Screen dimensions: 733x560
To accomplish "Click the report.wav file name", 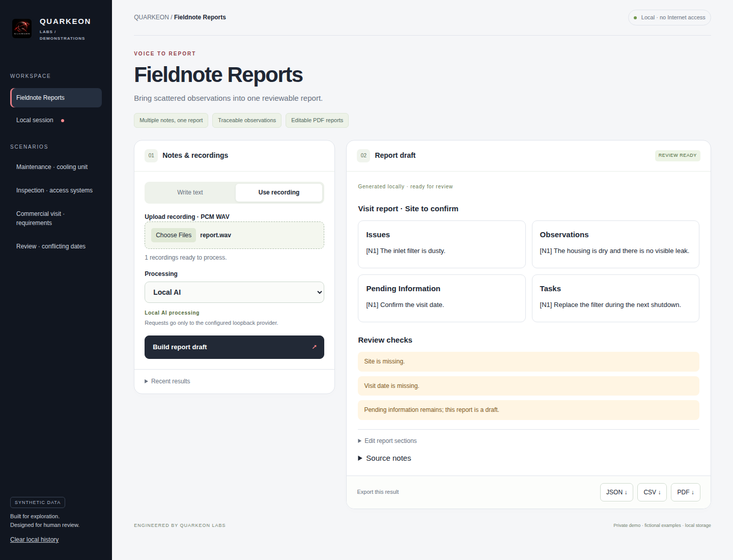I will [x=215, y=235].
